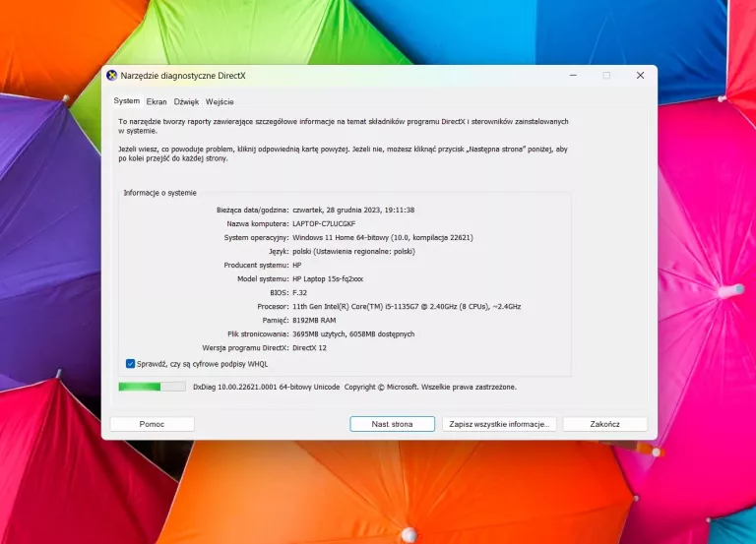
Task: Click the disabled maximize button
Action: click(x=606, y=75)
